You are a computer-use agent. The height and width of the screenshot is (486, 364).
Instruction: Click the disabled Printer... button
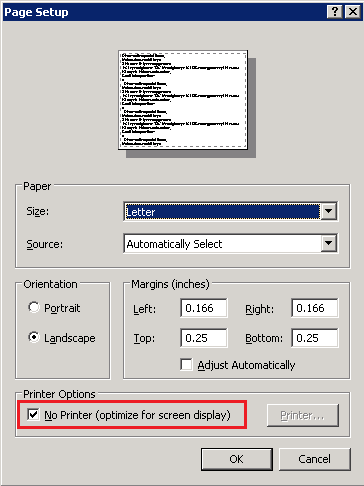(x=303, y=415)
